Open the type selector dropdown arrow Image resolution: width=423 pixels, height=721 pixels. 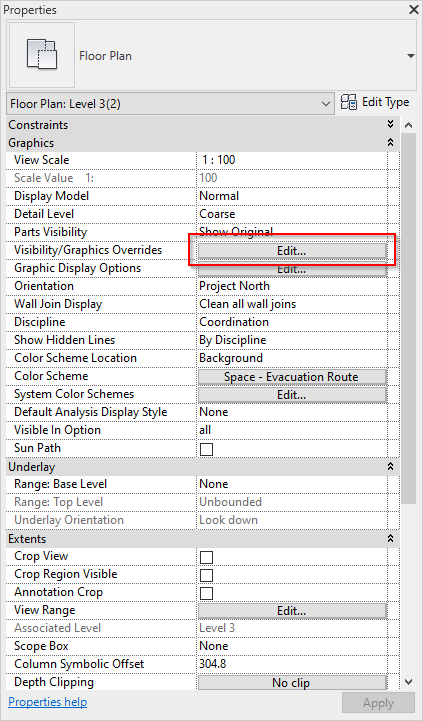(410, 56)
